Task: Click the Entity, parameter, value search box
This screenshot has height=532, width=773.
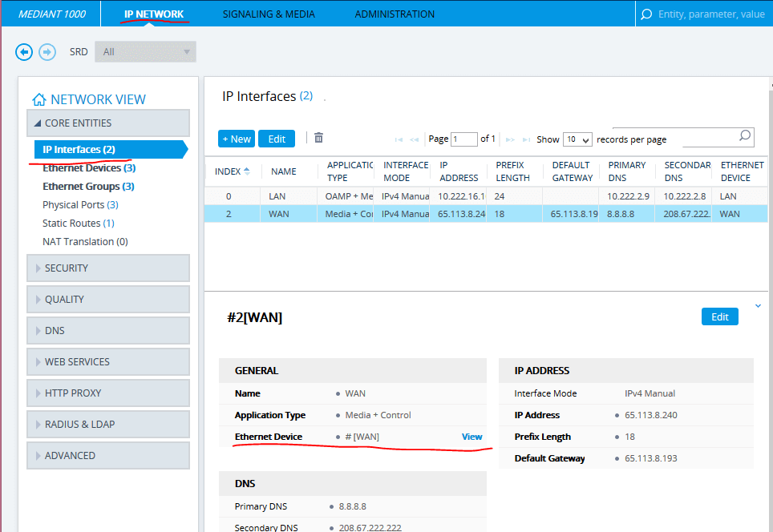Action: (x=711, y=14)
